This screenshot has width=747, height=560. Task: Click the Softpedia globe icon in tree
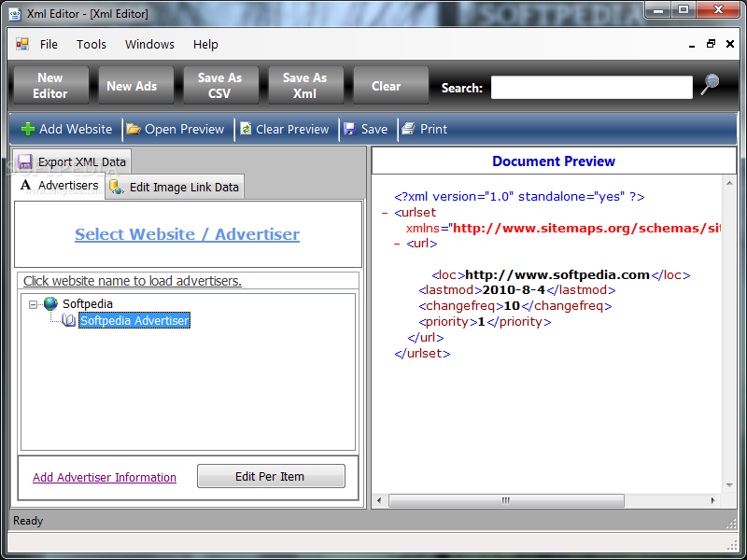[50, 303]
